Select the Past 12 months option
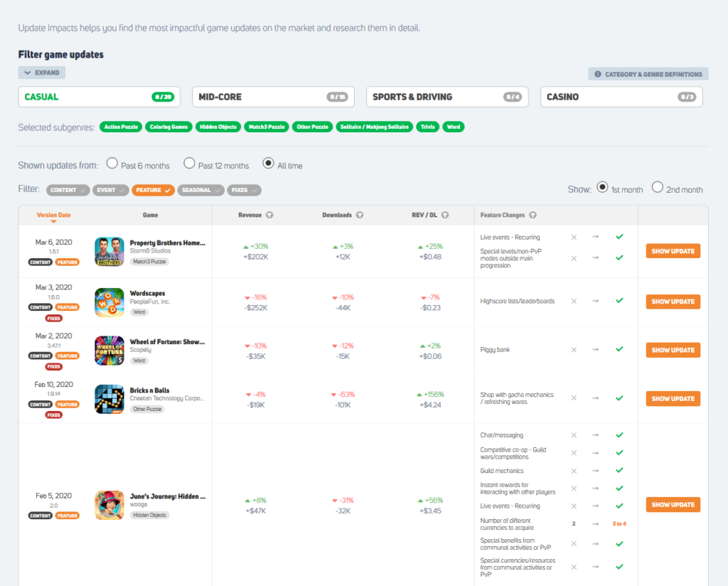This screenshot has height=586, width=728. (189, 164)
